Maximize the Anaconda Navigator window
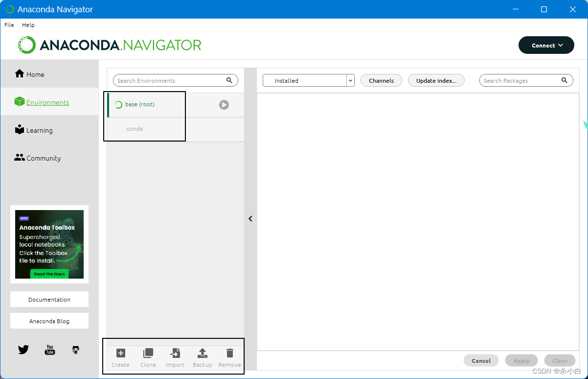This screenshot has width=588, height=379. [544, 9]
